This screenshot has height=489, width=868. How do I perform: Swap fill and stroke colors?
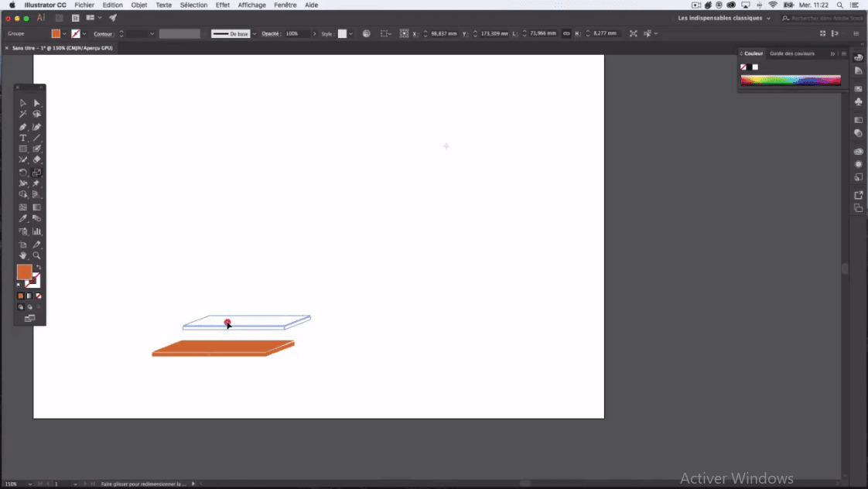[x=39, y=268]
